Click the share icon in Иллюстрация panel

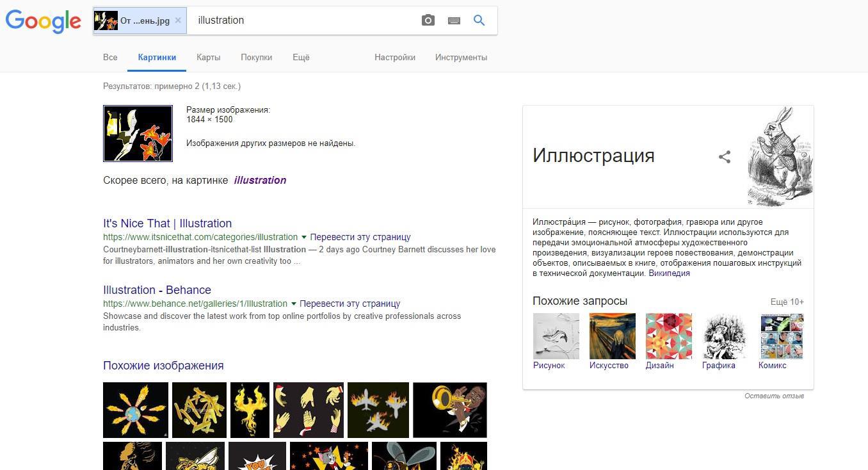(x=725, y=157)
